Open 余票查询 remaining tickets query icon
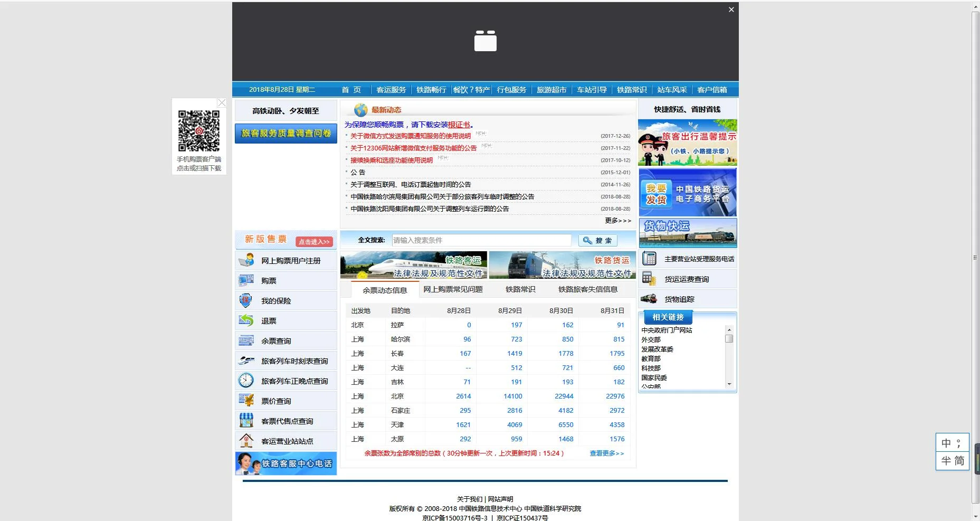The width and height of the screenshot is (980, 521). coord(246,340)
